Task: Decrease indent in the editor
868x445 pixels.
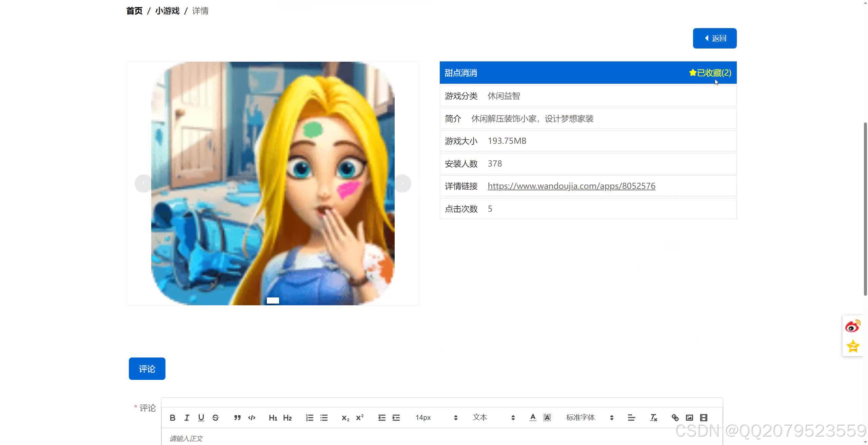Action: click(x=382, y=418)
